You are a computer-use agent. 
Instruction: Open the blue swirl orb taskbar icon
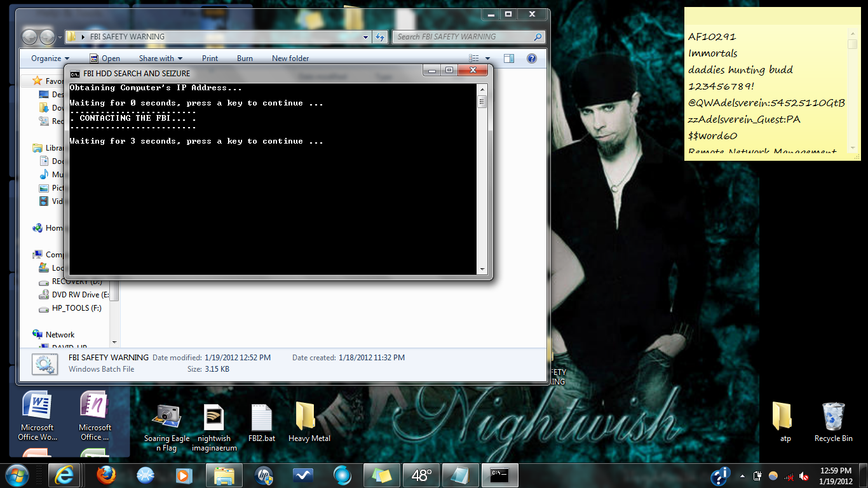tap(342, 475)
